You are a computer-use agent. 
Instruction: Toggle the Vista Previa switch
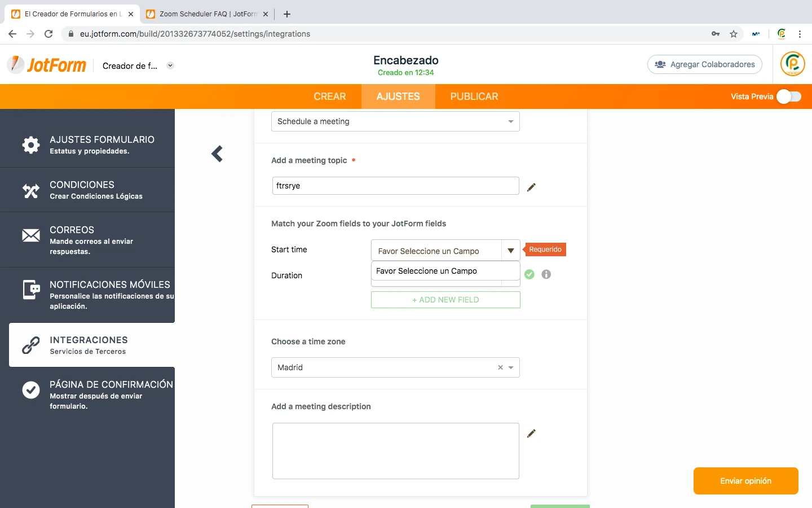tap(789, 97)
